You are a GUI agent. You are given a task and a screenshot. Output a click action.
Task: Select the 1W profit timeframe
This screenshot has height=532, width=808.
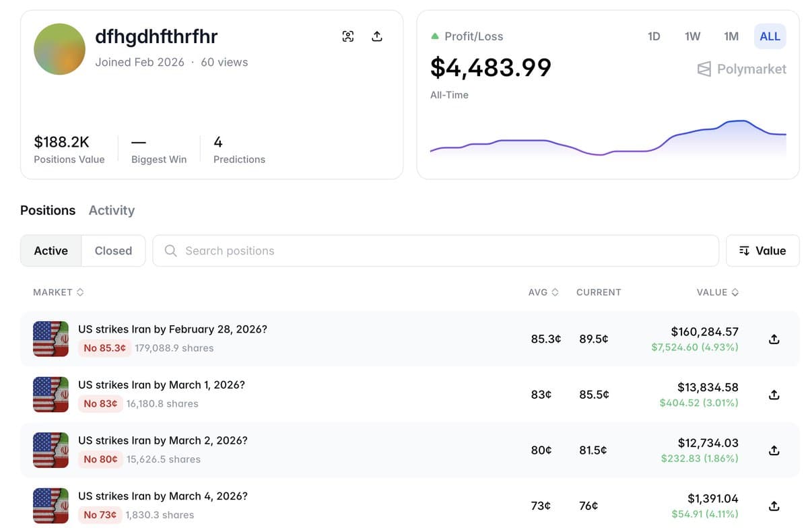[692, 36]
